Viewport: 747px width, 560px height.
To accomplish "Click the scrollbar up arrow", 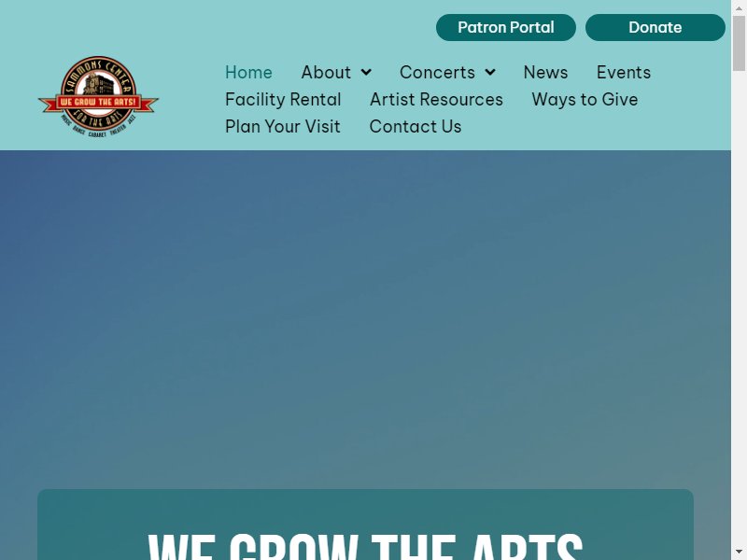I will [x=739, y=7].
